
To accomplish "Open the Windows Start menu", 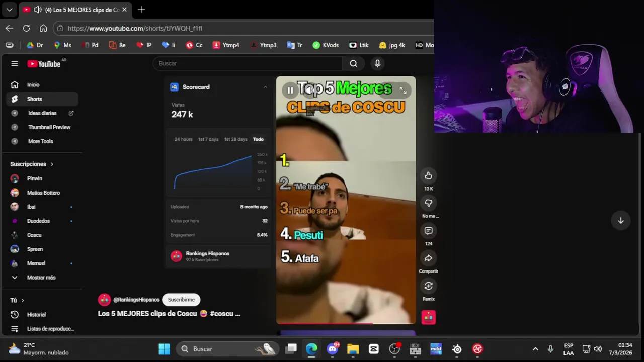I will coord(164,349).
